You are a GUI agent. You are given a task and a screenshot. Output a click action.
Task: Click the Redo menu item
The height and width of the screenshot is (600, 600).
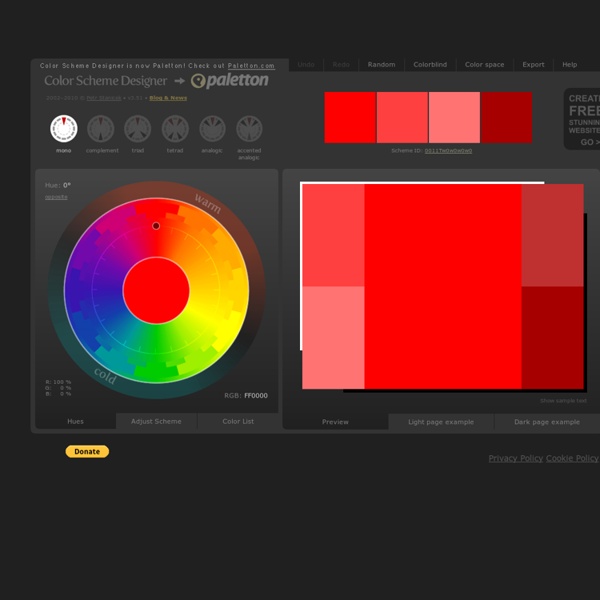click(x=341, y=65)
